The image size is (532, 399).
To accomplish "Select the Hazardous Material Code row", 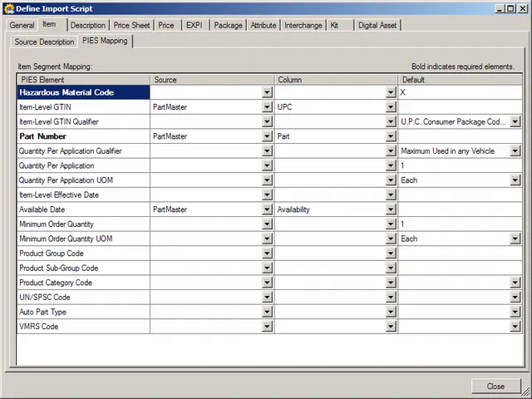I will coord(83,92).
